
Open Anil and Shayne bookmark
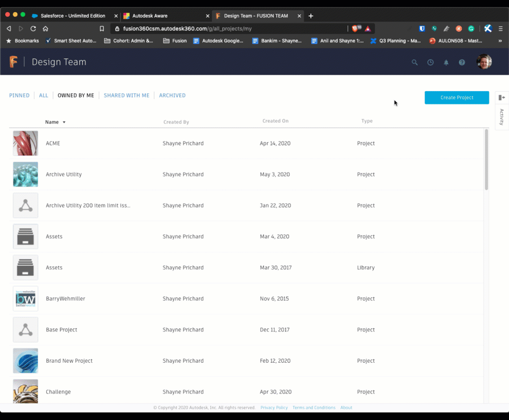tap(337, 41)
